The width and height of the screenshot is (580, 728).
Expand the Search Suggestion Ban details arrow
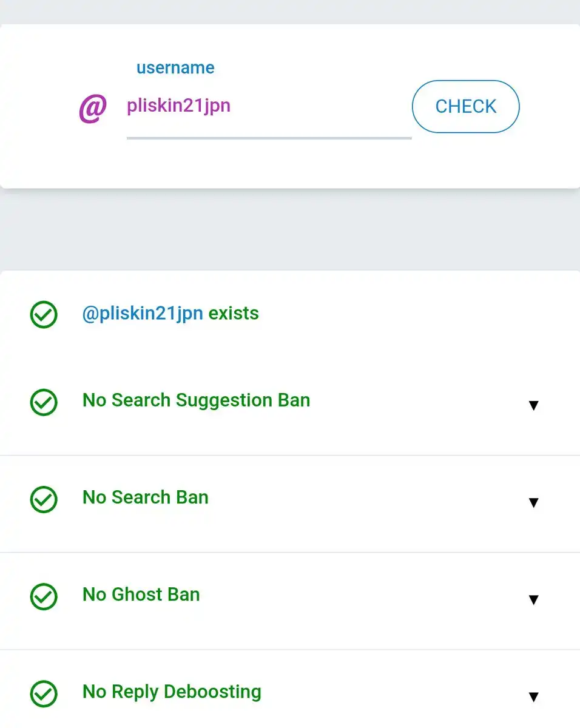coord(533,405)
